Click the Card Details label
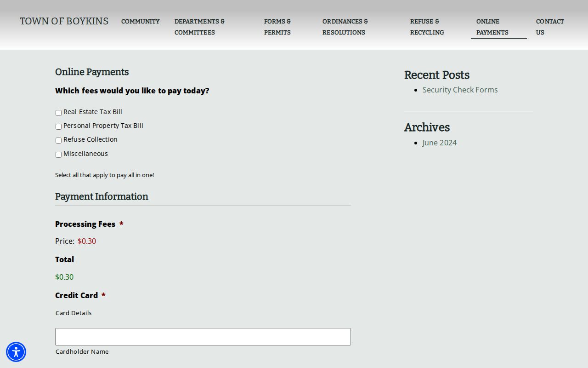The height and width of the screenshot is (368, 588). pyautogui.click(x=73, y=313)
